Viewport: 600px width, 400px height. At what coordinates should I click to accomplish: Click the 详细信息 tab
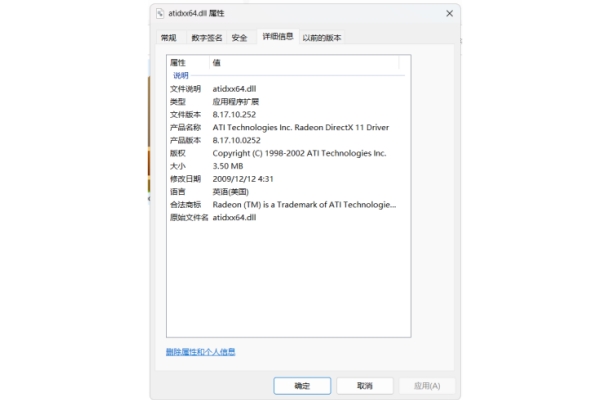tap(277, 37)
